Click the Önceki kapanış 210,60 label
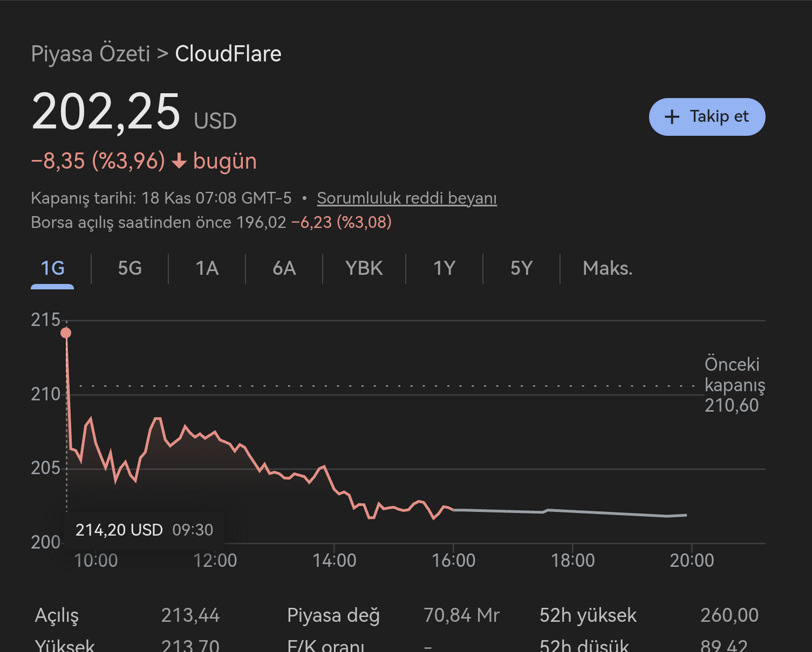Viewport: 812px width, 652px height. [734, 385]
